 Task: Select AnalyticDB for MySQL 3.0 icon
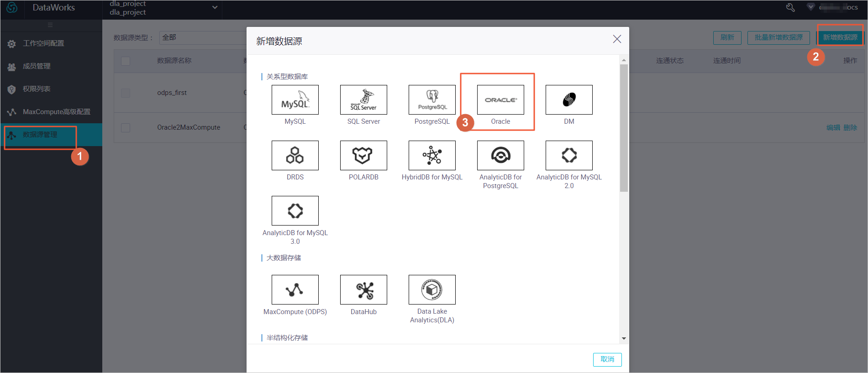[x=295, y=210]
